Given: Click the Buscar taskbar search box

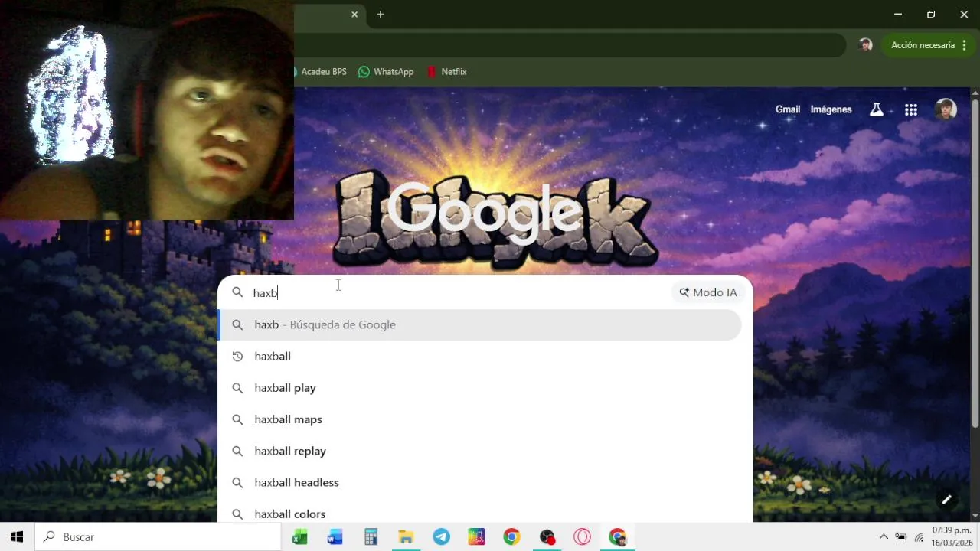Looking at the screenshot, I should point(158,537).
